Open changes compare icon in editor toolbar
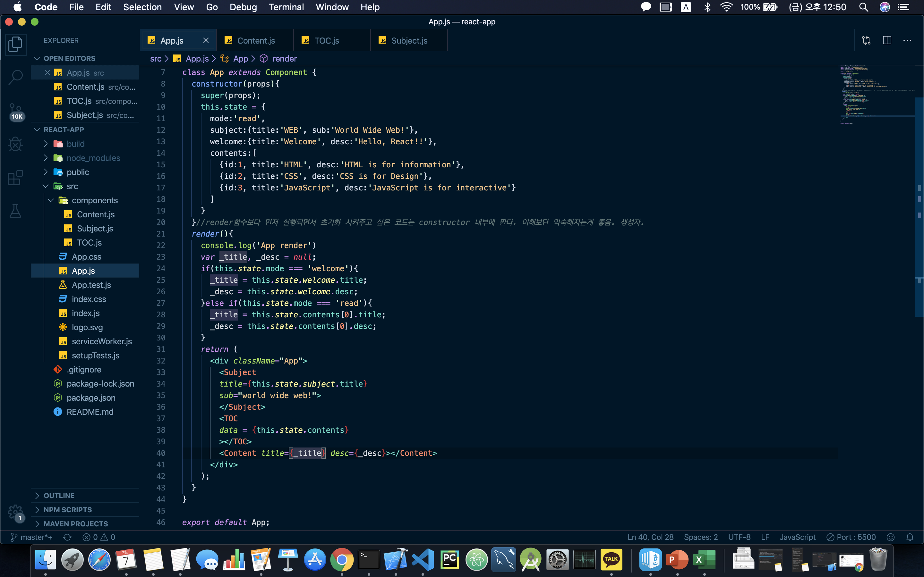The width and height of the screenshot is (924, 577). pyautogui.click(x=866, y=40)
